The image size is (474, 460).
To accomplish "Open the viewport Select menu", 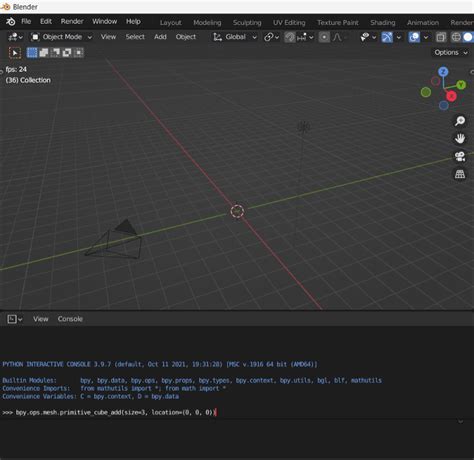I will [135, 37].
